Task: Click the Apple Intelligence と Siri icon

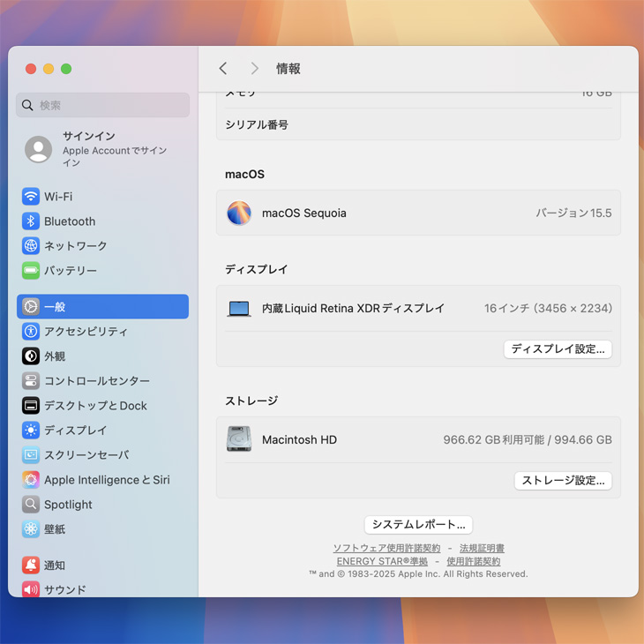Action: (x=31, y=479)
